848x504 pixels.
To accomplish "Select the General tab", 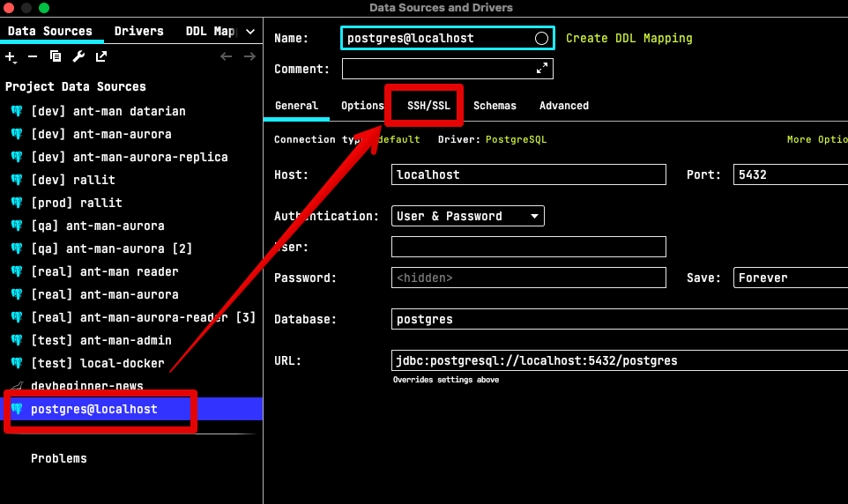I will (x=296, y=106).
